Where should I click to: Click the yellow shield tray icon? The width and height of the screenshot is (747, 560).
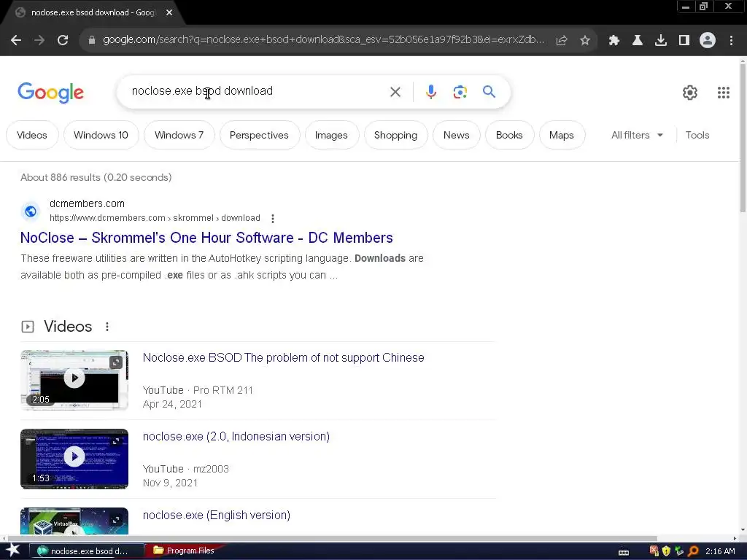coord(666,551)
